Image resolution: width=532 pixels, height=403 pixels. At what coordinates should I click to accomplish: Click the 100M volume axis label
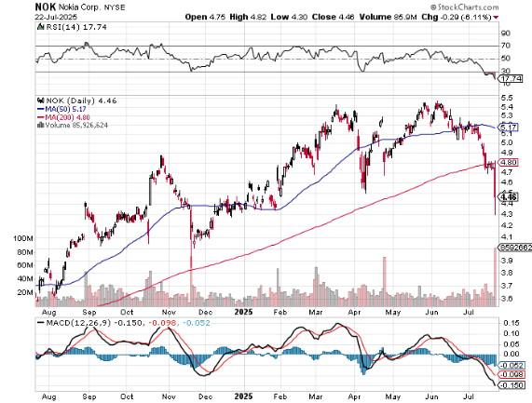[23, 238]
